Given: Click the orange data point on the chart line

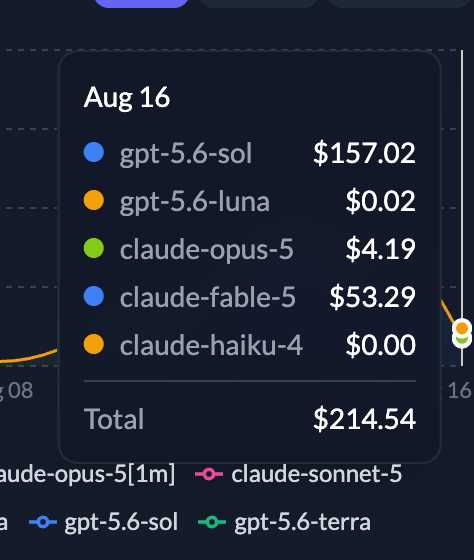Looking at the screenshot, I should click(x=462, y=328).
